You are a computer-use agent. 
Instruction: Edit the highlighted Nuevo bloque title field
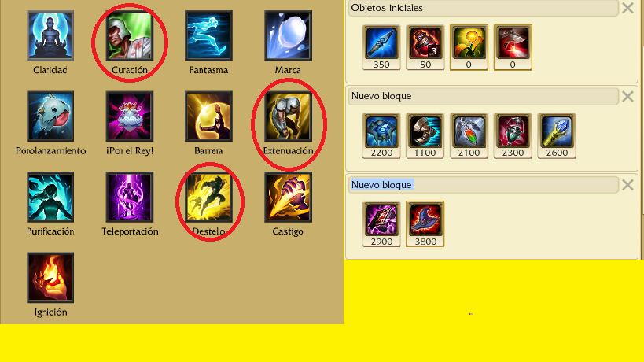click(x=484, y=185)
